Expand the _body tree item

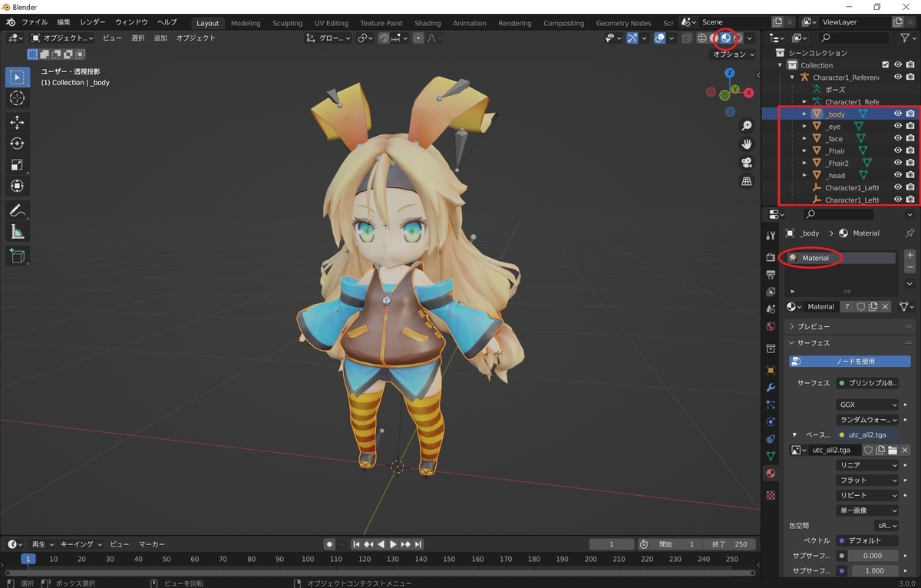[x=804, y=114]
